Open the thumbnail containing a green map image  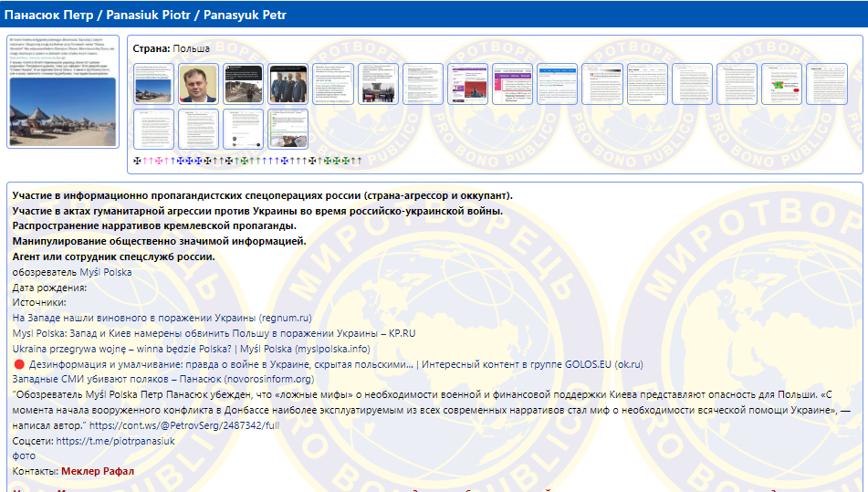[x=780, y=84]
